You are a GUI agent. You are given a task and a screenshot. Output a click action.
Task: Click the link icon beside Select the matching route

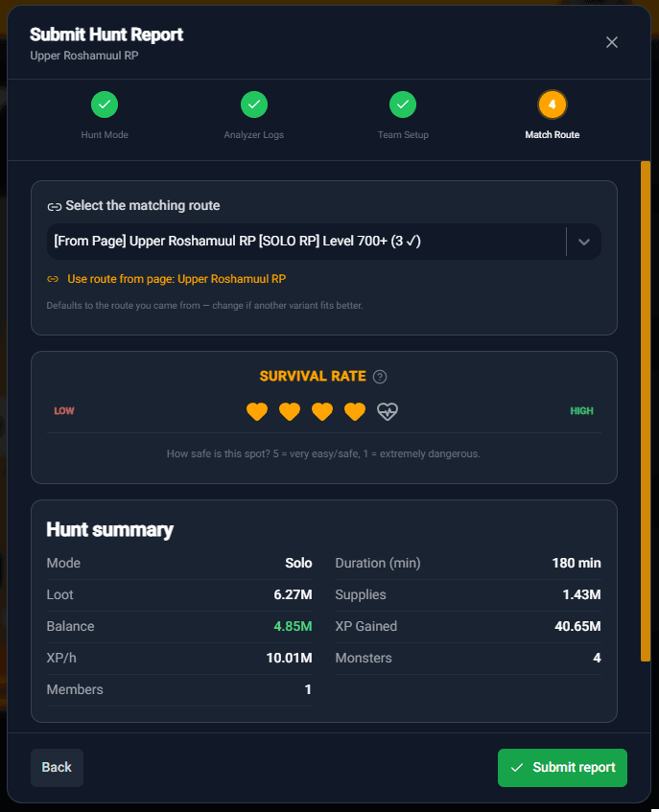click(55, 206)
